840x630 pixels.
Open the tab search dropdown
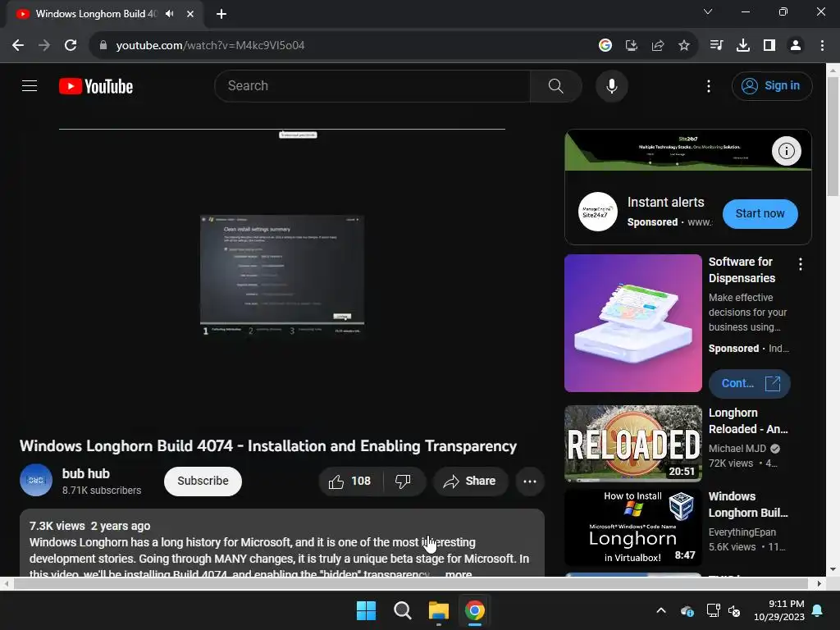(x=708, y=11)
